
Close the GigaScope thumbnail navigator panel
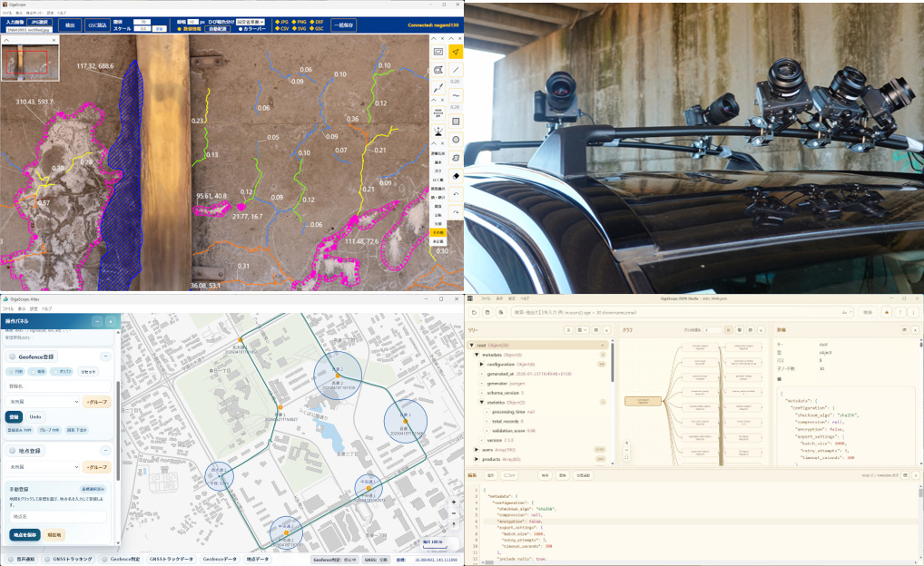click(54, 40)
